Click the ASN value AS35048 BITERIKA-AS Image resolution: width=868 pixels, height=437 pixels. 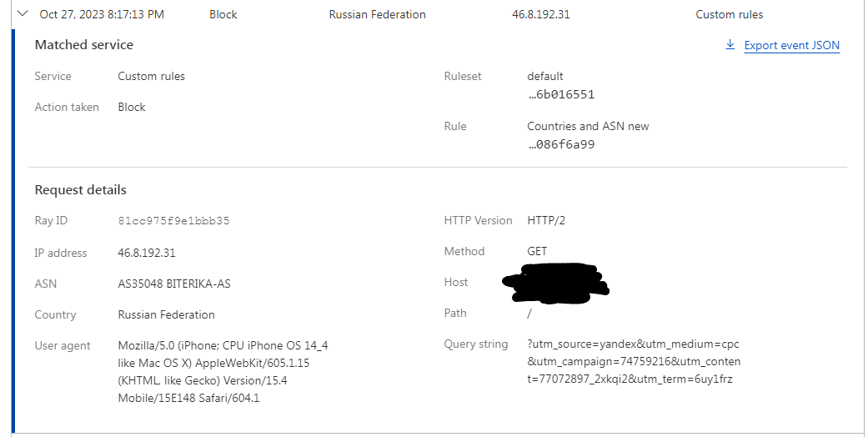click(x=173, y=284)
